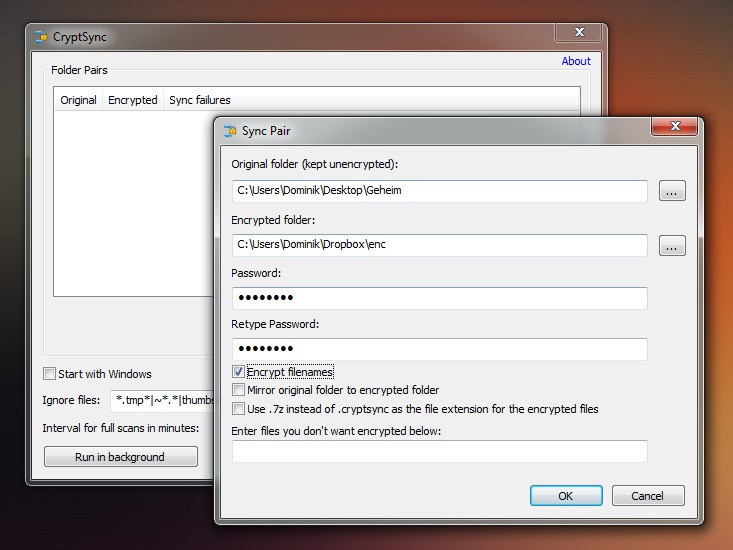Screen dimensions: 733x550
Task: Click the files you don't want encrypted field
Action: (x=439, y=451)
